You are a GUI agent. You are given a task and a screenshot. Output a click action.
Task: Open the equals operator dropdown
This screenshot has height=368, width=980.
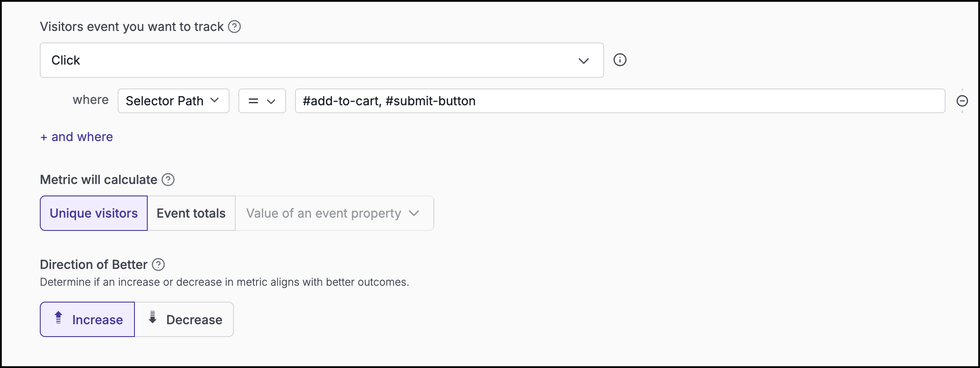pyautogui.click(x=262, y=101)
